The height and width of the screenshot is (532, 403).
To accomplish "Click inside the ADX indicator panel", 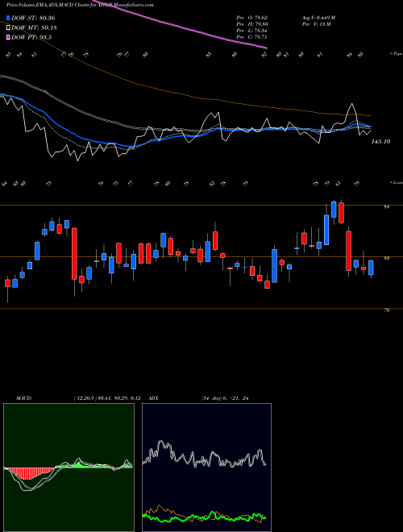I will tap(206, 468).
